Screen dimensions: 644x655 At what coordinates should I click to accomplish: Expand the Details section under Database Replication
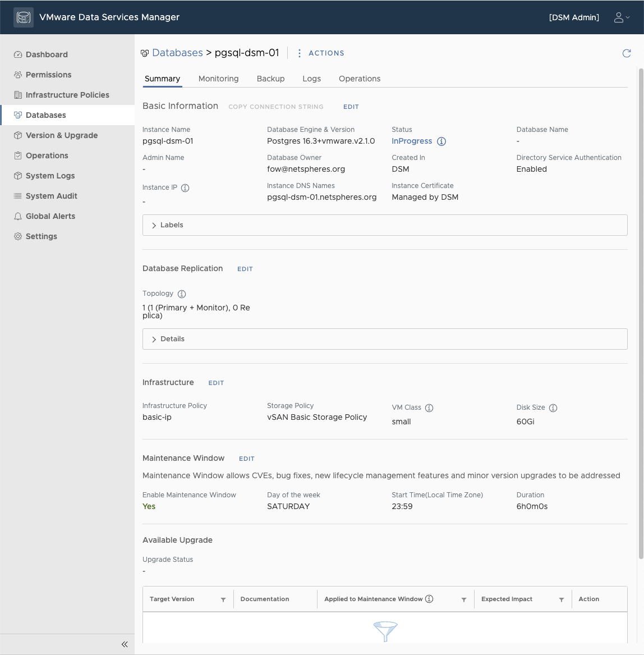coord(385,339)
